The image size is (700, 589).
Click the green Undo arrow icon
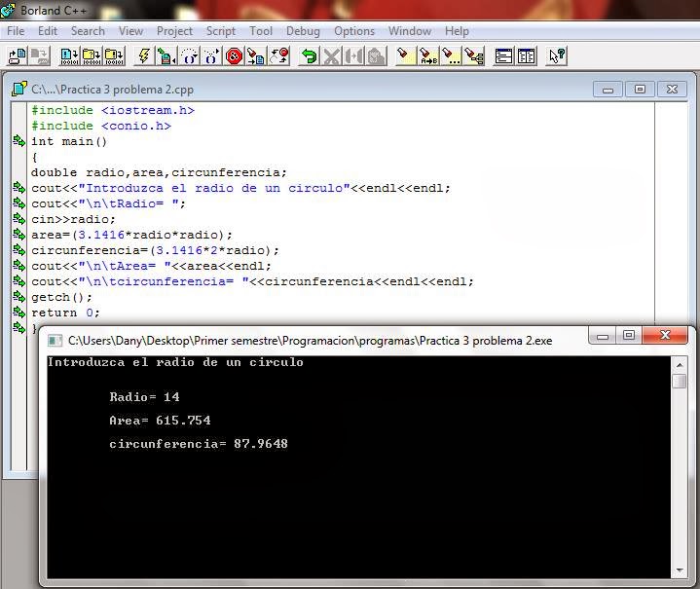point(309,56)
